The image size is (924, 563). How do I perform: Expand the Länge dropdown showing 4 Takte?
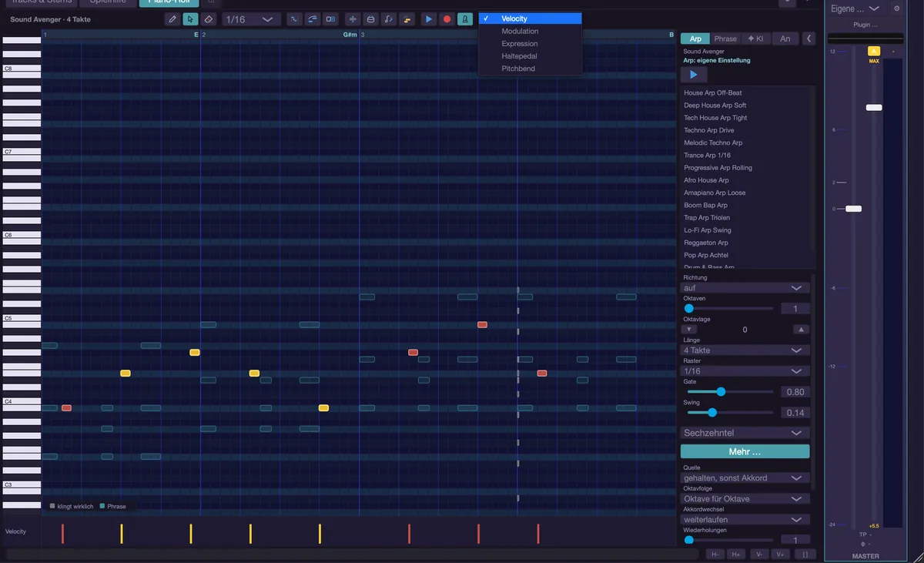point(745,350)
